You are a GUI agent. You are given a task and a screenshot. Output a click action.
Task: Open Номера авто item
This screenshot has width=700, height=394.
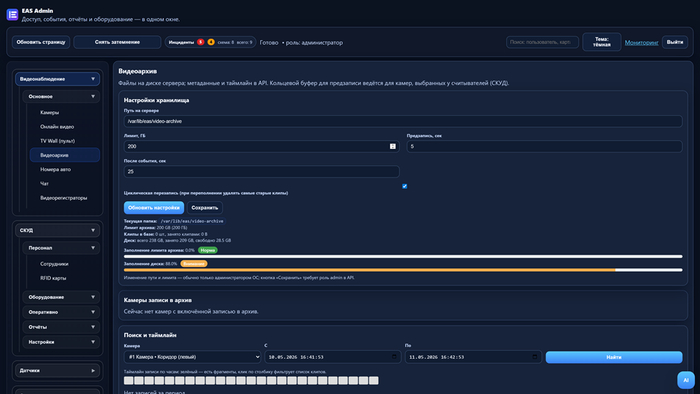65,169
